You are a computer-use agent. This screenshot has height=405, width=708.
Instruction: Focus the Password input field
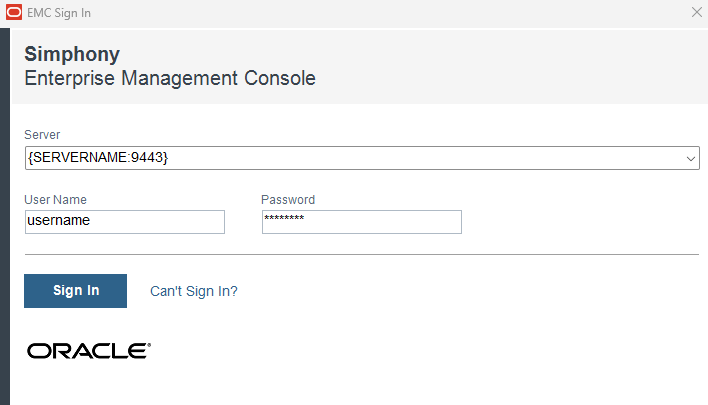click(361, 221)
